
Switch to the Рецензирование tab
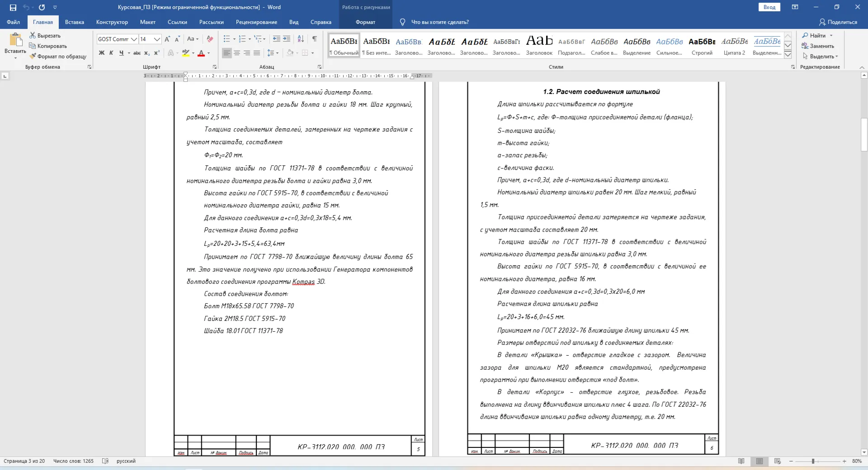[x=256, y=22]
